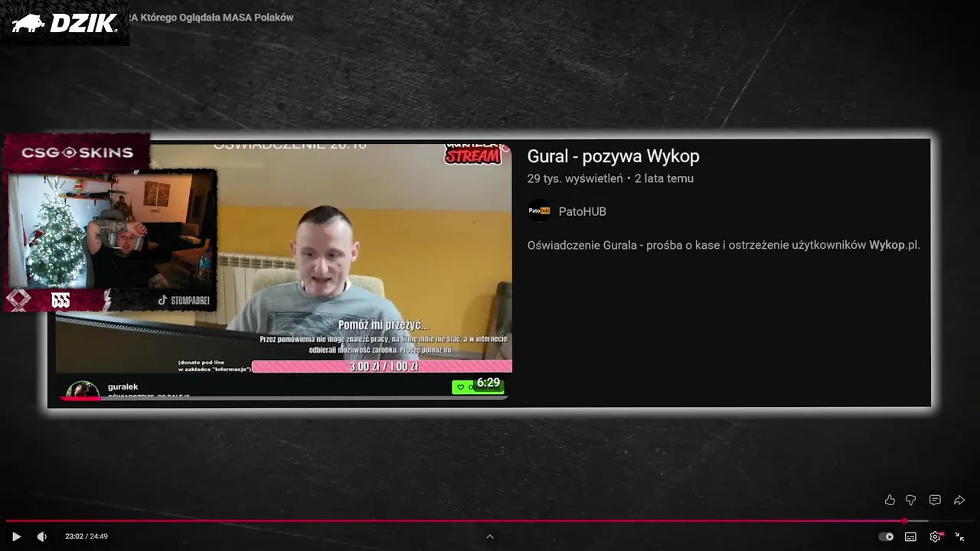This screenshot has height=551, width=980.
Task: Click the progress bar scrubber handle
Action: (904, 521)
